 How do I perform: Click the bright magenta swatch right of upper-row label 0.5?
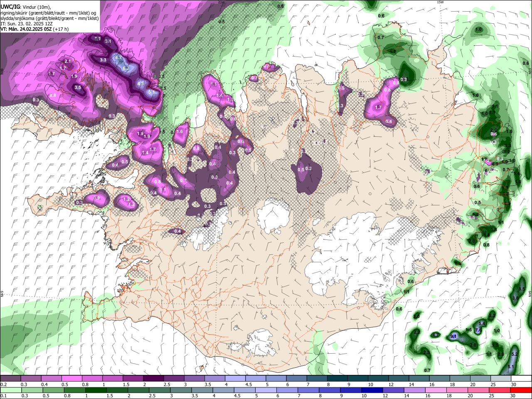tap(71, 379)
